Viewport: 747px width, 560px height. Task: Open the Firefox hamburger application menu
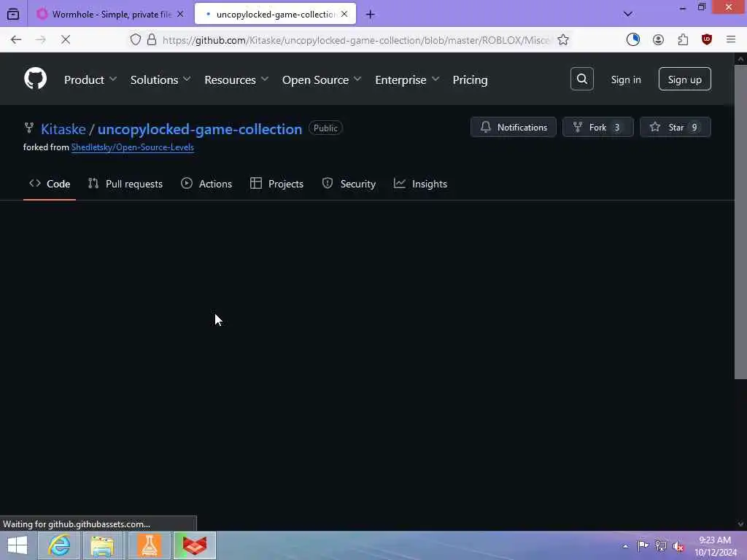(x=731, y=40)
